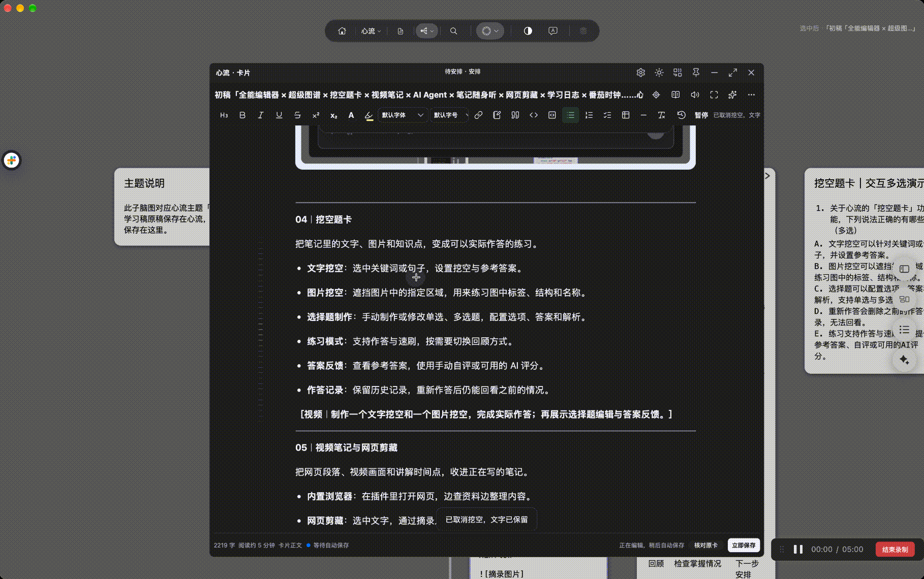Image resolution: width=924 pixels, height=579 pixels.
Task: Insert a table from the toolbar
Action: pos(626,115)
